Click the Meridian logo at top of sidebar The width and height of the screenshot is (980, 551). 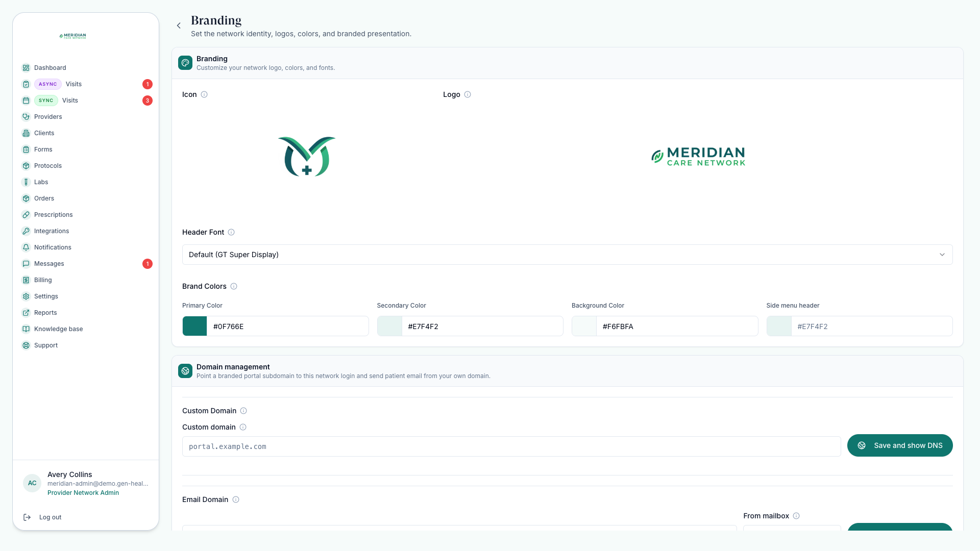(72, 36)
